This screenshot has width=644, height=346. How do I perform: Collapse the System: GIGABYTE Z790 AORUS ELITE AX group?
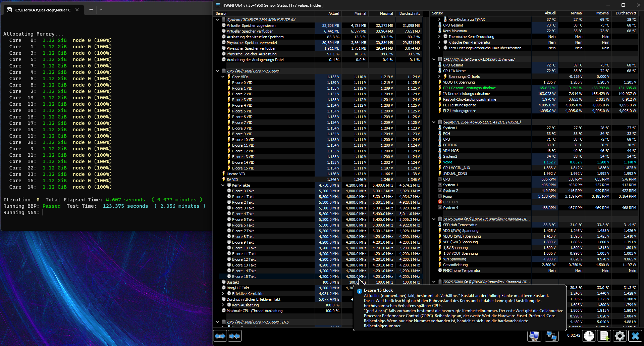click(x=217, y=20)
